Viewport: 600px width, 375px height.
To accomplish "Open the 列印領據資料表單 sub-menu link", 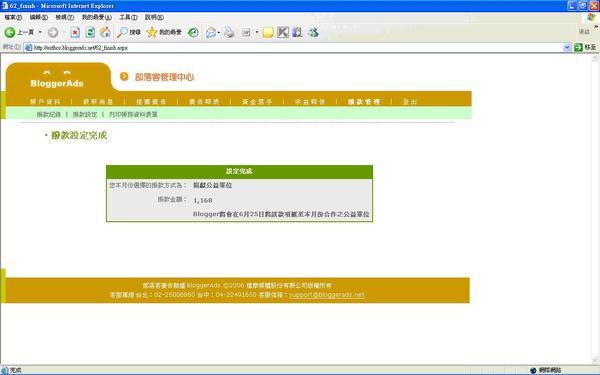I will (133, 114).
